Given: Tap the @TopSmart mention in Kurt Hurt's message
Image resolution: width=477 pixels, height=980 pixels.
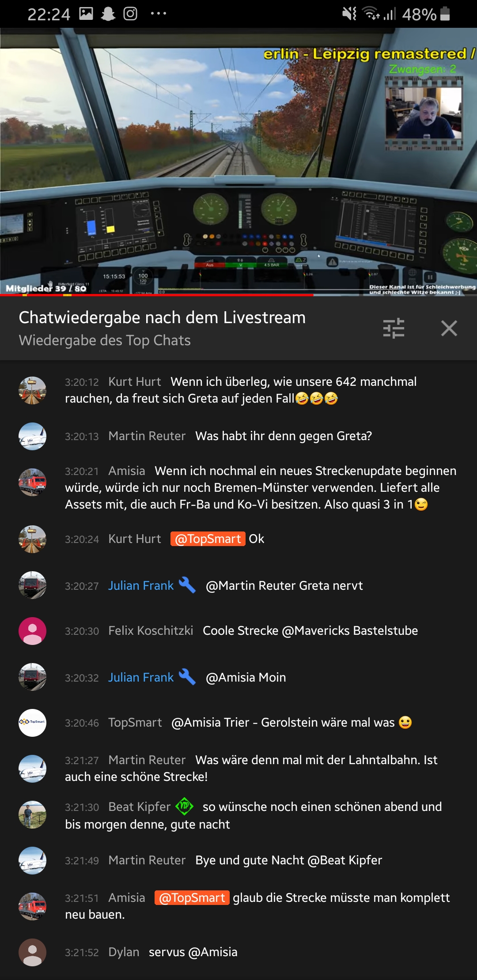Looking at the screenshot, I should [208, 539].
